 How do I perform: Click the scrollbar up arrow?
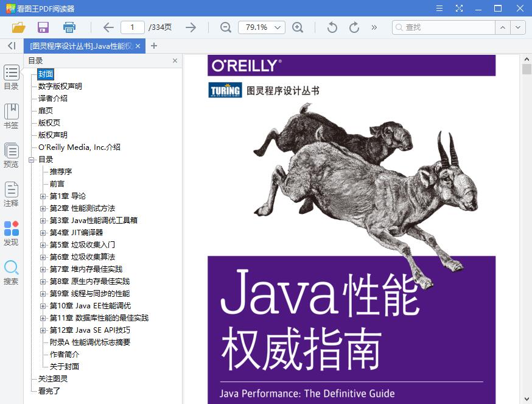(x=527, y=59)
